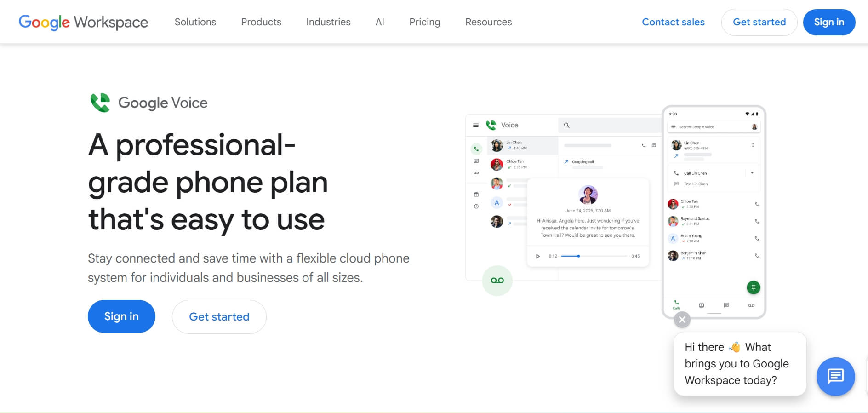Open the Industries menu
Screen dimensions: 868x413
pos(328,22)
